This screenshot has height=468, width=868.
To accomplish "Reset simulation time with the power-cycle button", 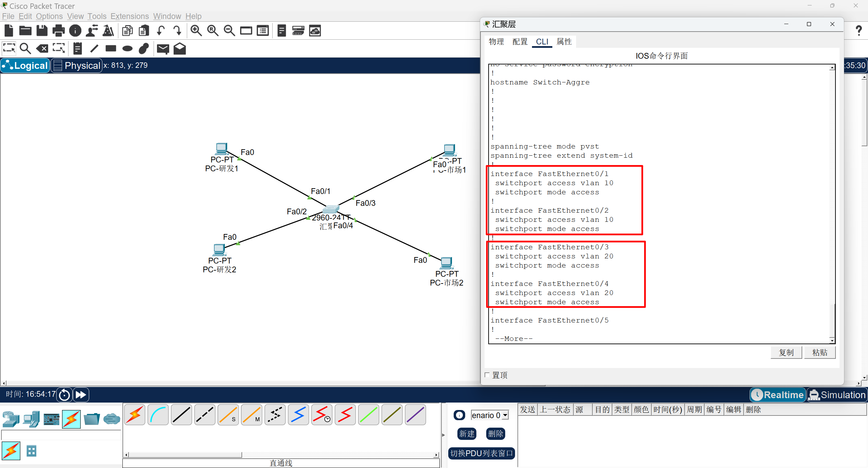I will (x=64, y=395).
